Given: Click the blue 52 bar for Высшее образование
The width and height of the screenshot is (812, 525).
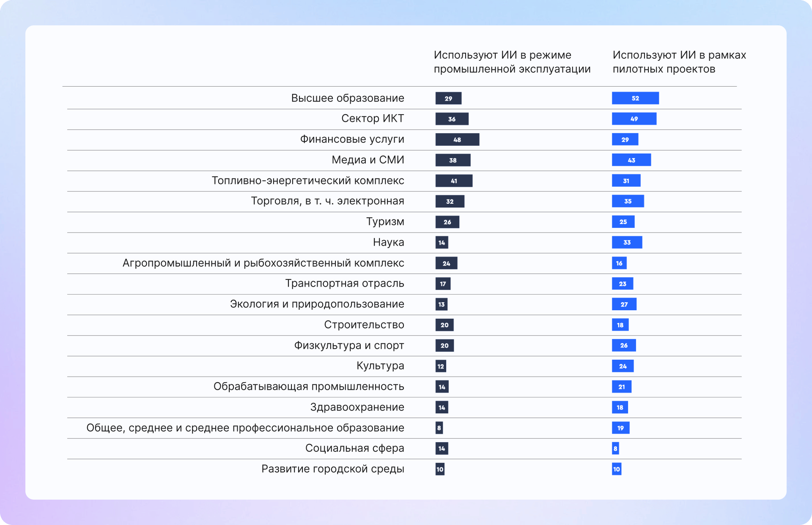Looking at the screenshot, I should coord(635,98).
